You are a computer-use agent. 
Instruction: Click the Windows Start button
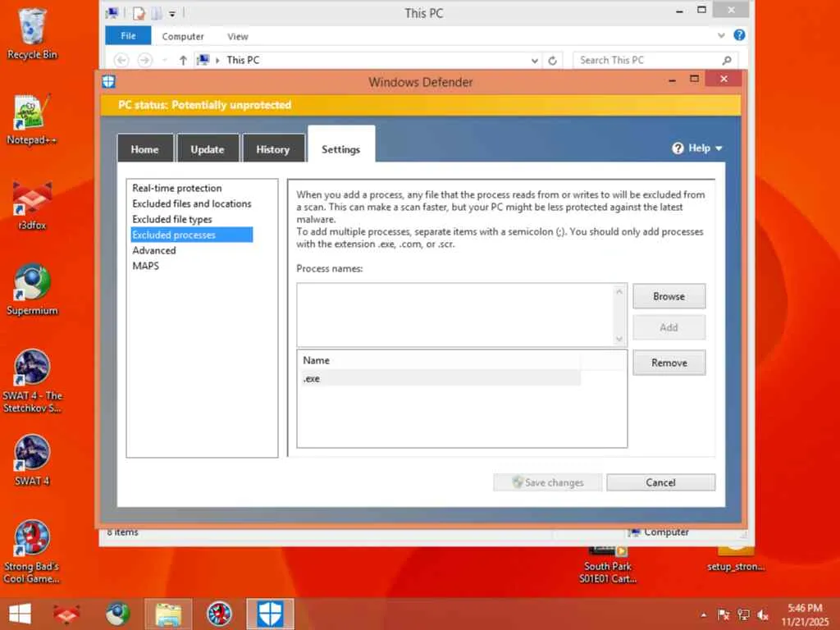click(x=20, y=614)
